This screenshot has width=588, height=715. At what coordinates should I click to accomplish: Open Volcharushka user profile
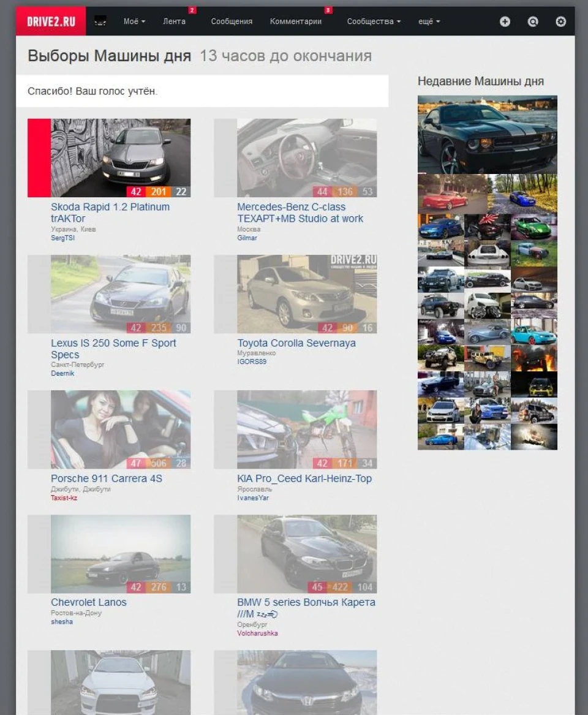(x=257, y=634)
